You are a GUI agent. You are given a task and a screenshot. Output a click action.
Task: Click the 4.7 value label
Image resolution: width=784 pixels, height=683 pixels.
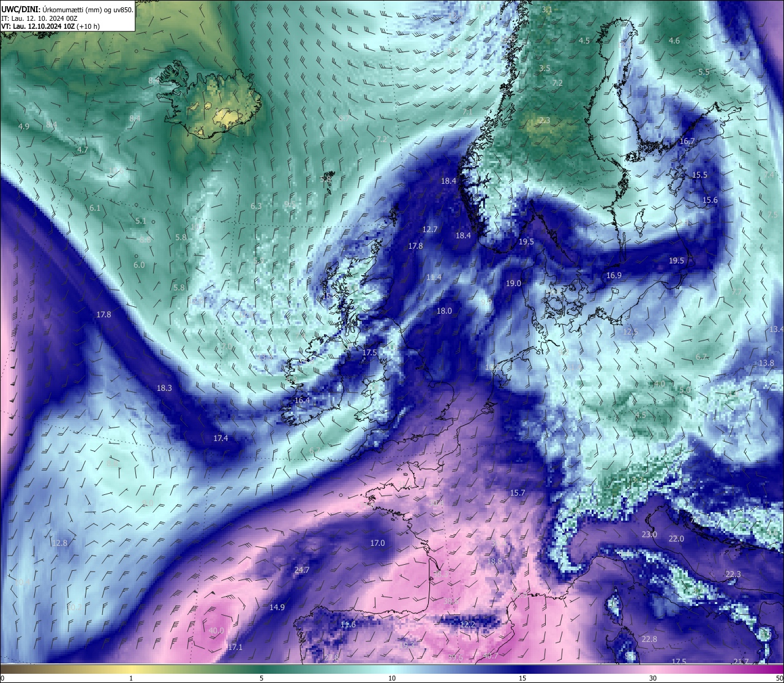point(83,149)
